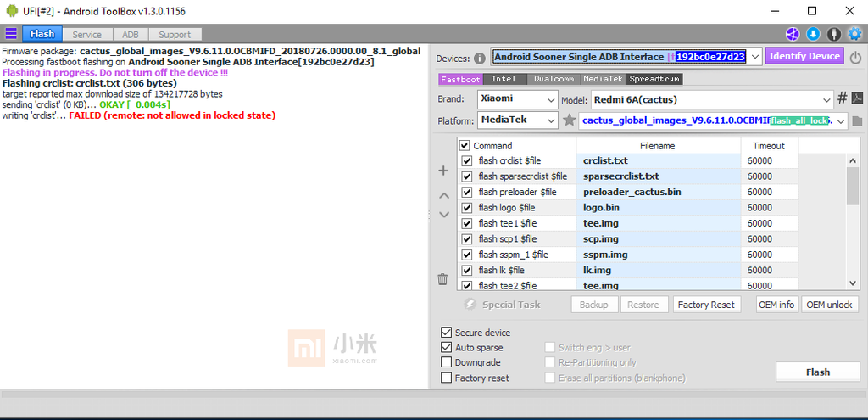The image size is (868, 420).
Task: Click the black key dongle icon
Action: coord(834,34)
